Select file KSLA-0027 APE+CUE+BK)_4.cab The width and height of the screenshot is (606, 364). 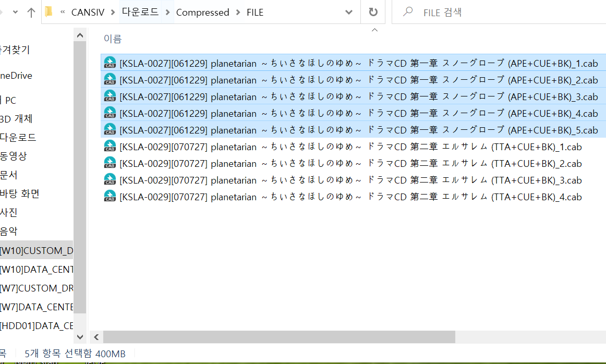point(353,113)
